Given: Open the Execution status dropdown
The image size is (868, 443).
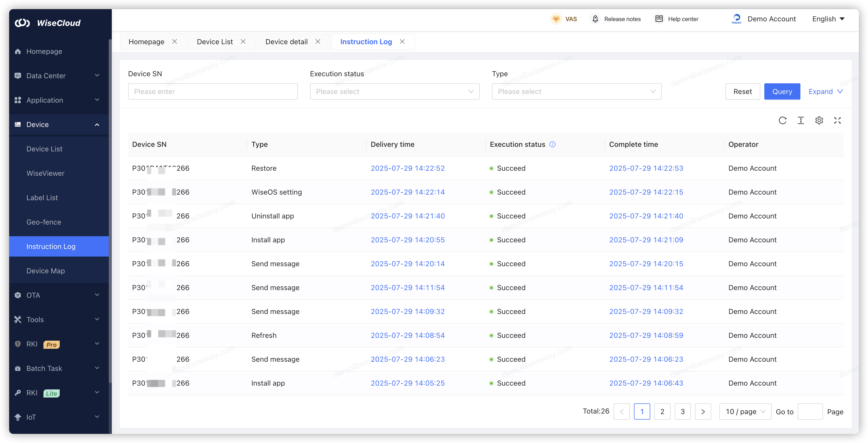Looking at the screenshot, I should click(395, 92).
